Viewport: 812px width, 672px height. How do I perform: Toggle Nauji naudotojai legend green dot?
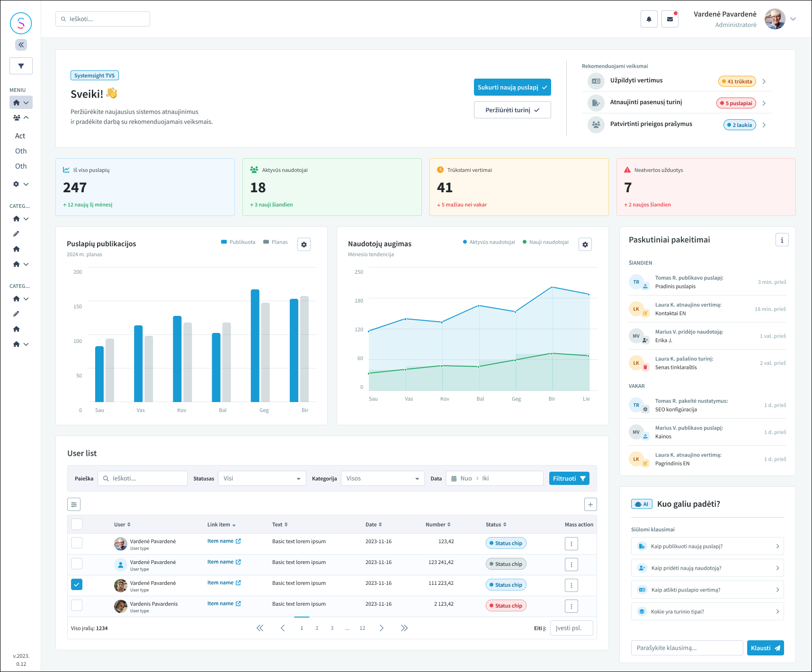(525, 242)
